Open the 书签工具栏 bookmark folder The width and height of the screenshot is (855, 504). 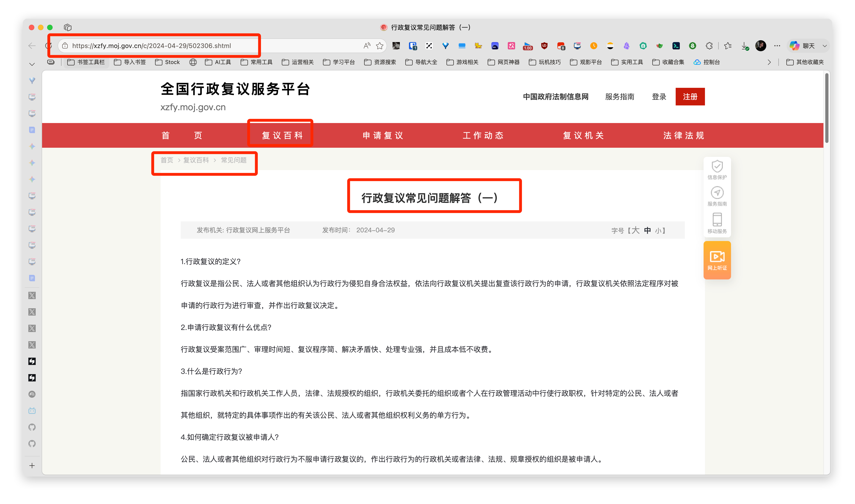pyautogui.click(x=86, y=62)
